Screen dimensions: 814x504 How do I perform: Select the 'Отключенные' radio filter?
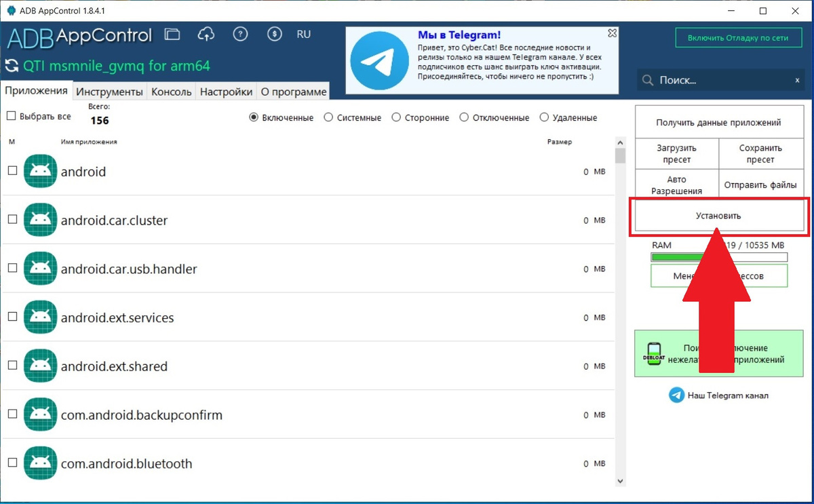coord(464,117)
